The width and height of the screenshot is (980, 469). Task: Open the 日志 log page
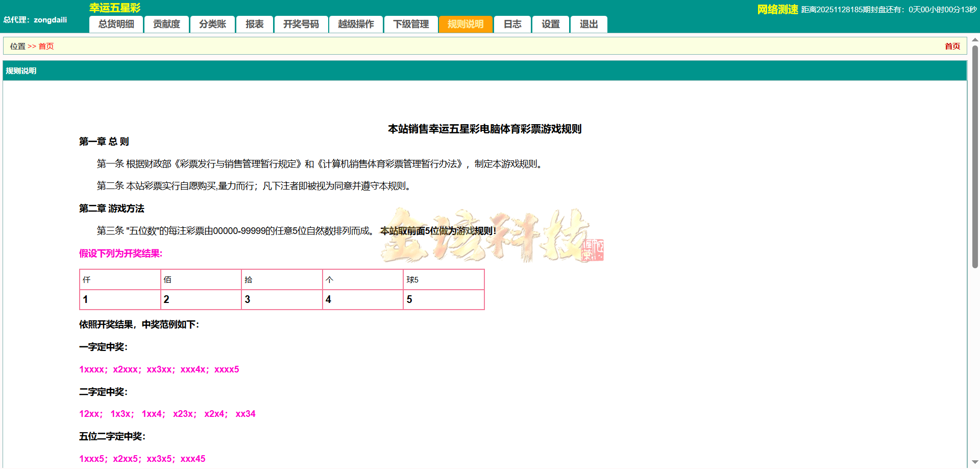click(512, 24)
